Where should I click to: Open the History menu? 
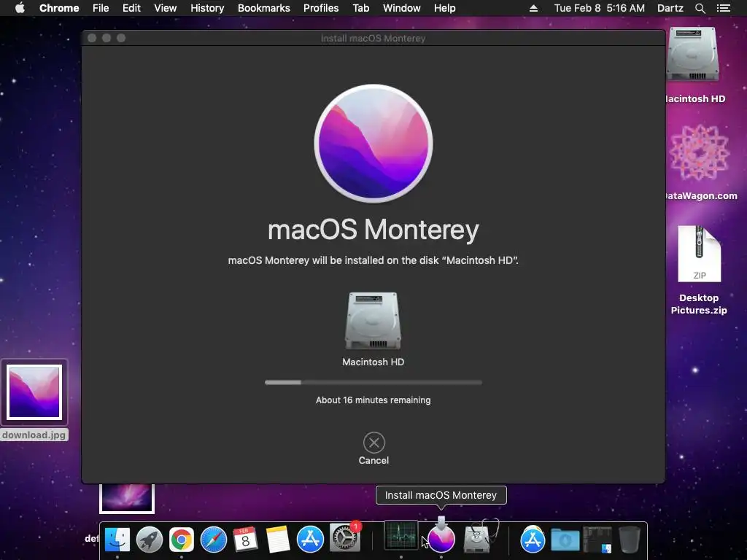point(207,8)
